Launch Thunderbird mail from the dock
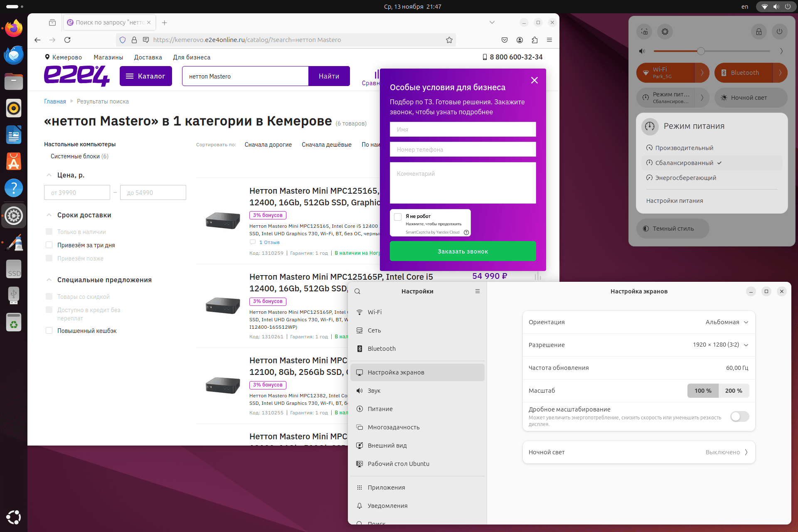 (x=14, y=55)
